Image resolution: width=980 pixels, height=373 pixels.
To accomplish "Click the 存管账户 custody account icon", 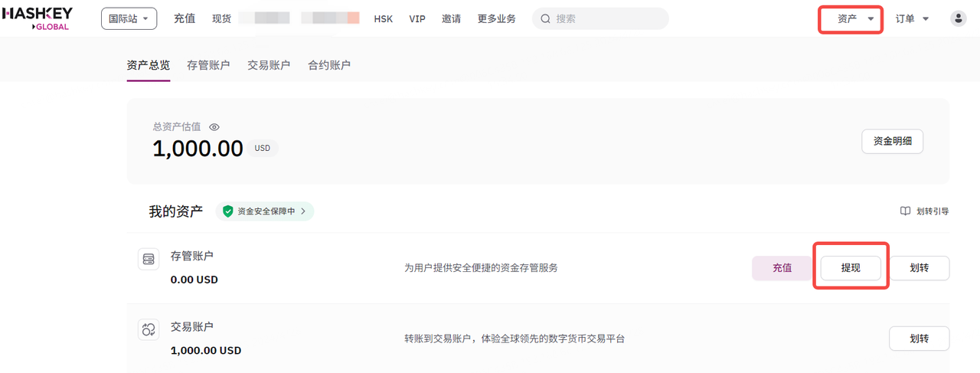I will click(149, 260).
